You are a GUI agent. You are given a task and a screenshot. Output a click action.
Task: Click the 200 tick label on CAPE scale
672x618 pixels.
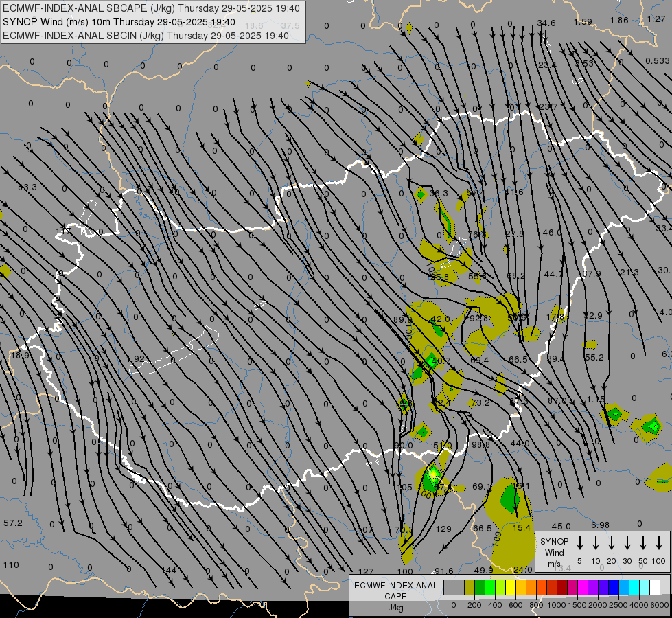474,605
